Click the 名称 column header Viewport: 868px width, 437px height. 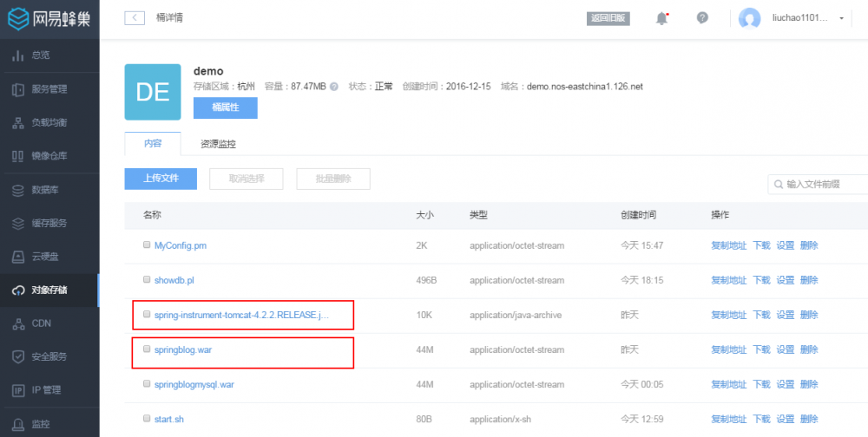click(x=152, y=215)
